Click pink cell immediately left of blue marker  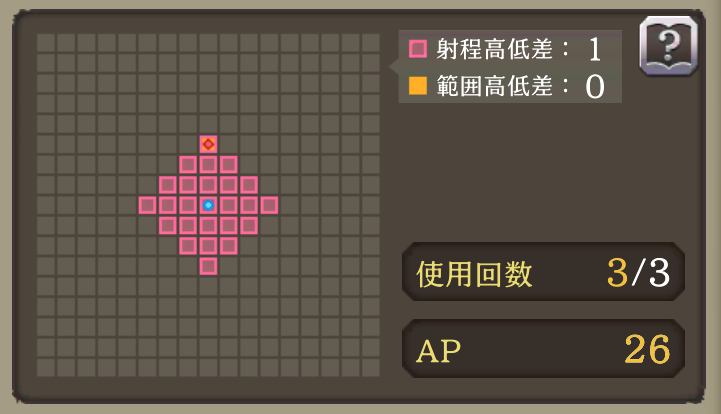point(188,205)
